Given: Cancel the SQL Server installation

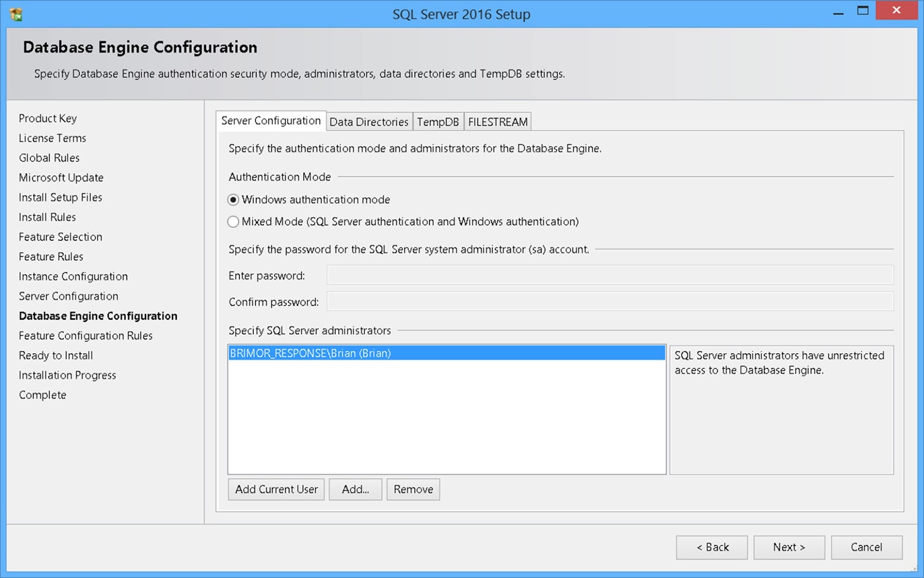Looking at the screenshot, I should (x=866, y=547).
